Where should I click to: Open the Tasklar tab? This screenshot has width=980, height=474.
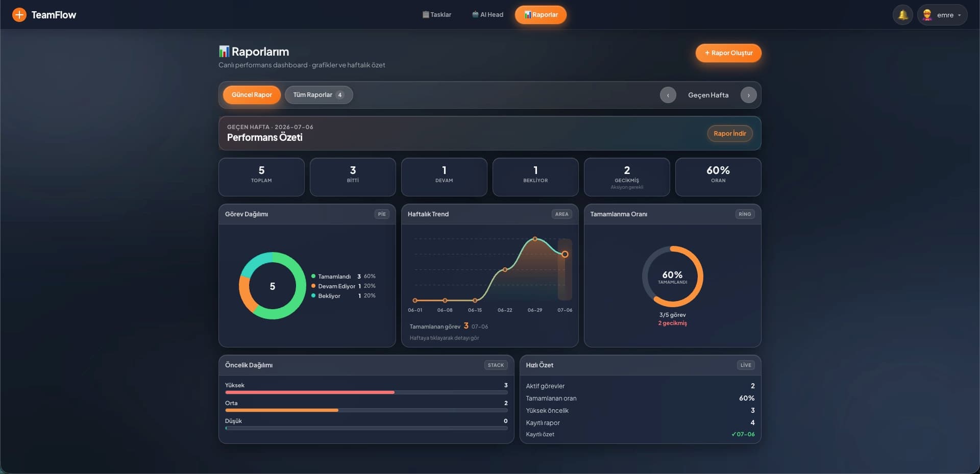(437, 15)
